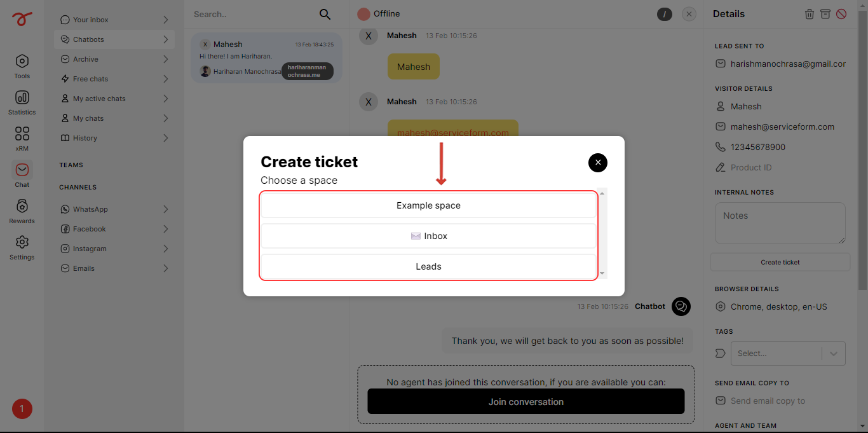The image size is (868, 433).
Task: Choose the Leads space option
Action: coord(428,266)
